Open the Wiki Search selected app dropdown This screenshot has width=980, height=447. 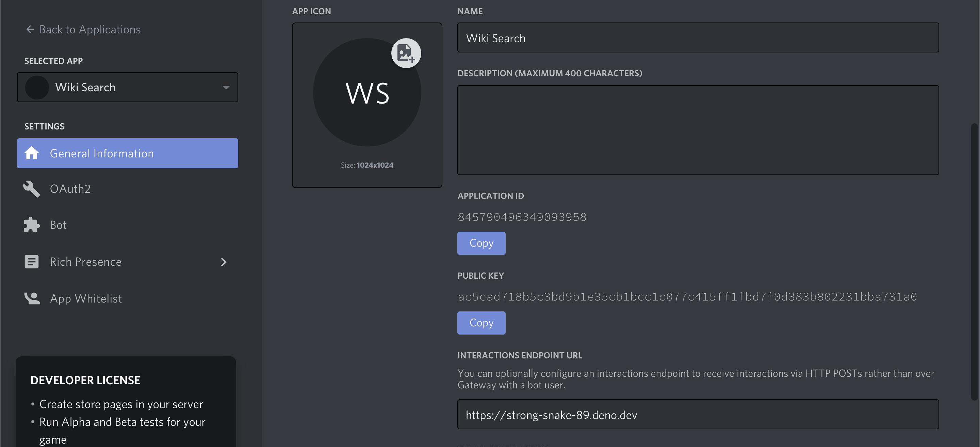pyautogui.click(x=128, y=88)
